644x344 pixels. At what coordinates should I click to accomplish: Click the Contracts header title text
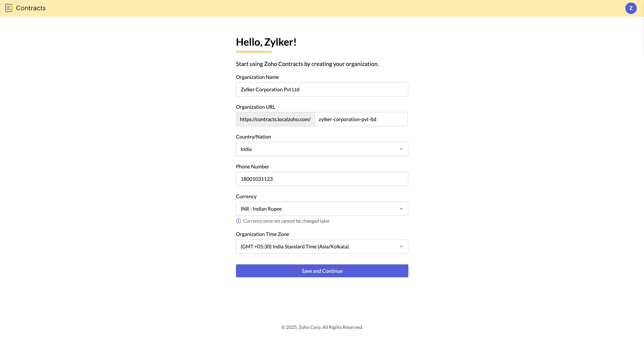tap(31, 8)
